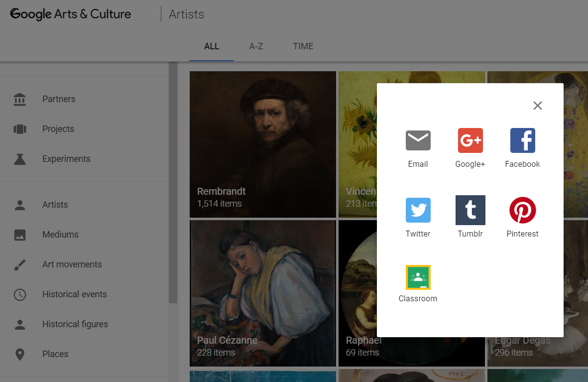
Task: Click the Classroom label in share dialog
Action: (418, 299)
